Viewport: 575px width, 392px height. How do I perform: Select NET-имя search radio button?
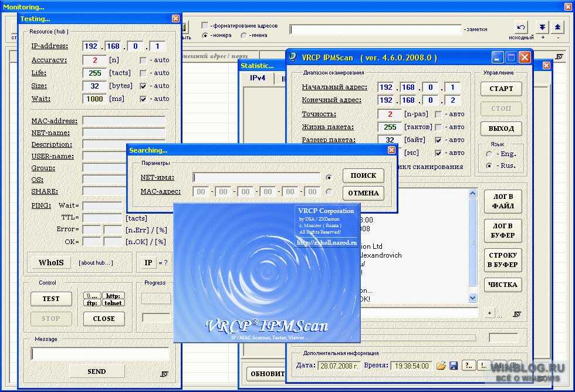click(x=329, y=177)
